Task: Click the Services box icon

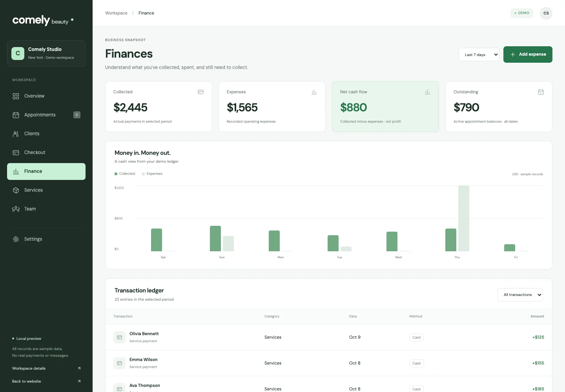Action: click(16, 190)
